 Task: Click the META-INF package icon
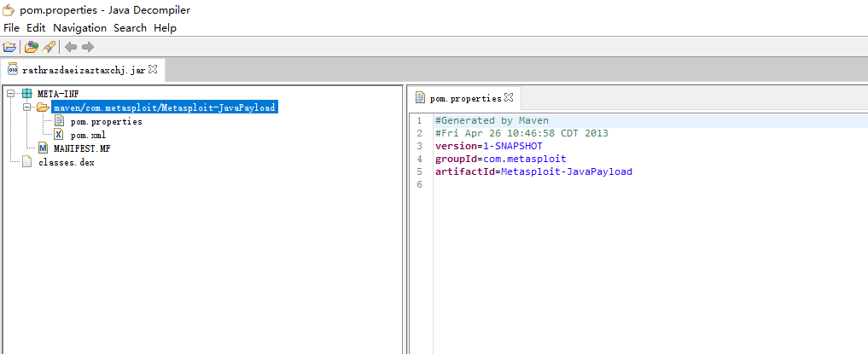click(26, 94)
